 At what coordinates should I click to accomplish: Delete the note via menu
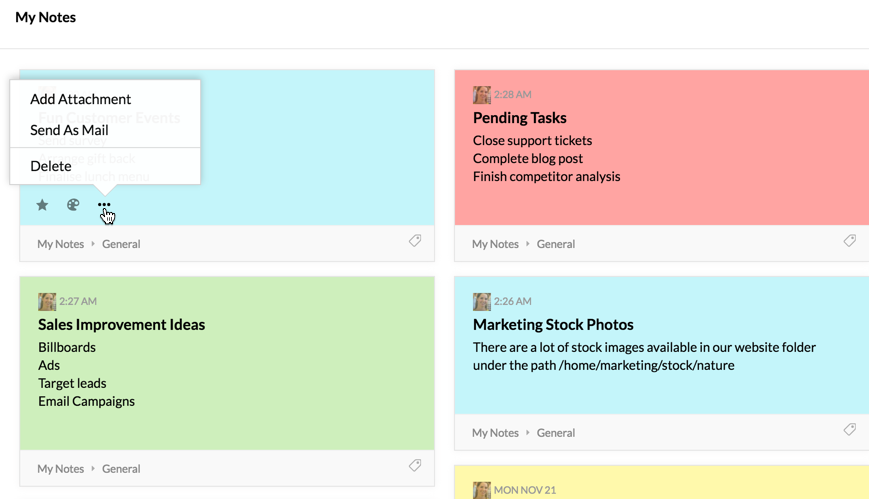[x=51, y=166]
